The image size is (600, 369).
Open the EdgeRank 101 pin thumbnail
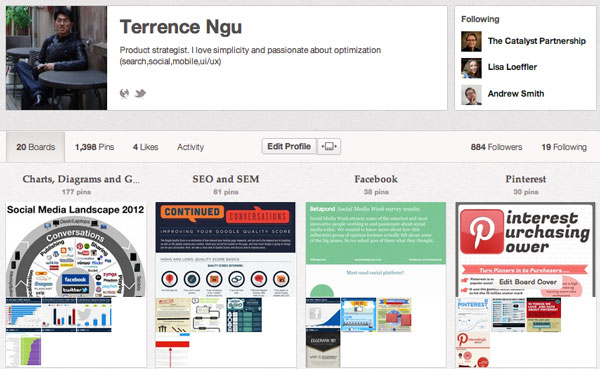coord(323,349)
